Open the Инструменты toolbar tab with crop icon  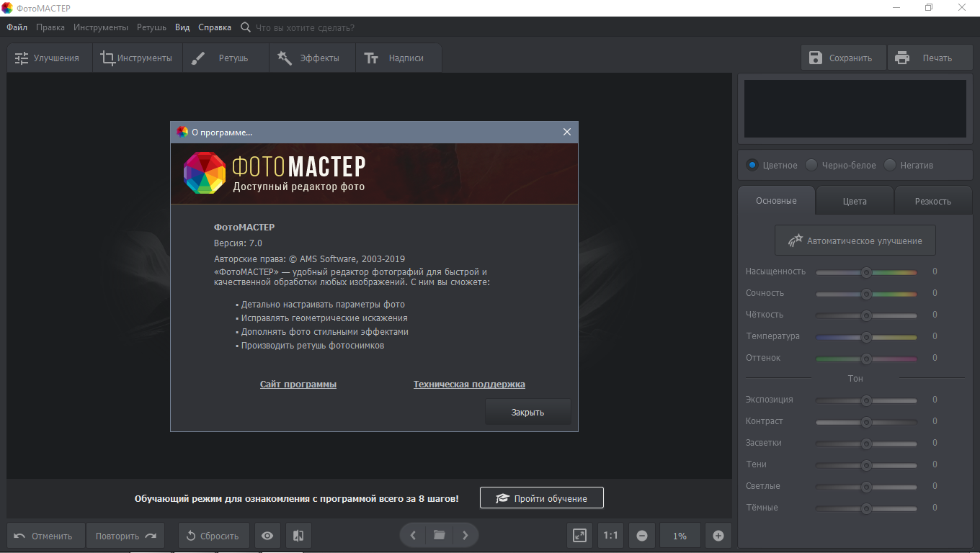[x=138, y=58]
